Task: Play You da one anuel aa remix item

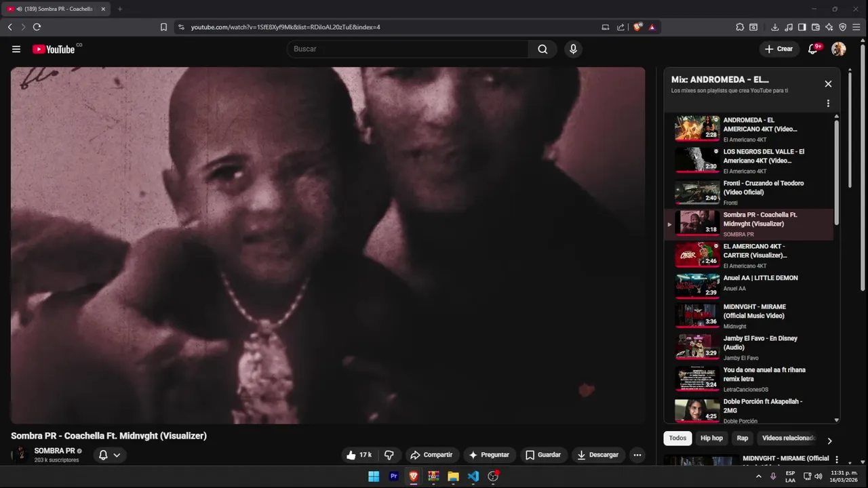Action: tap(747, 379)
